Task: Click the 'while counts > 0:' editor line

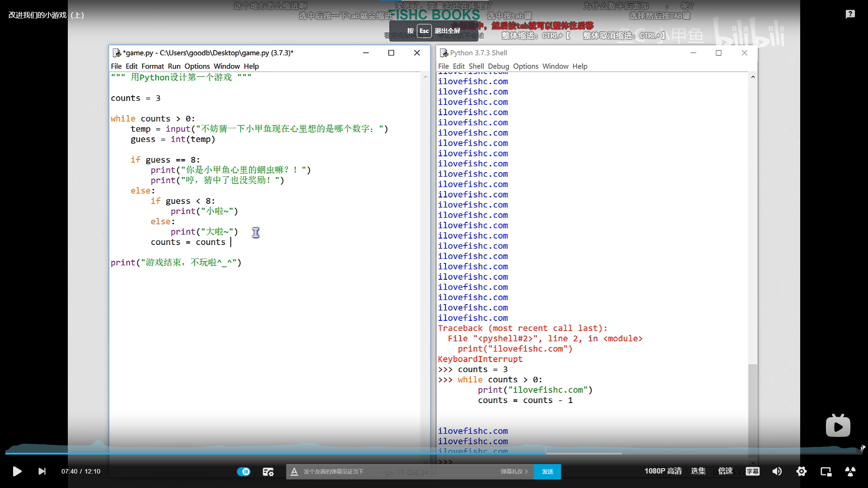Action: tap(153, 118)
